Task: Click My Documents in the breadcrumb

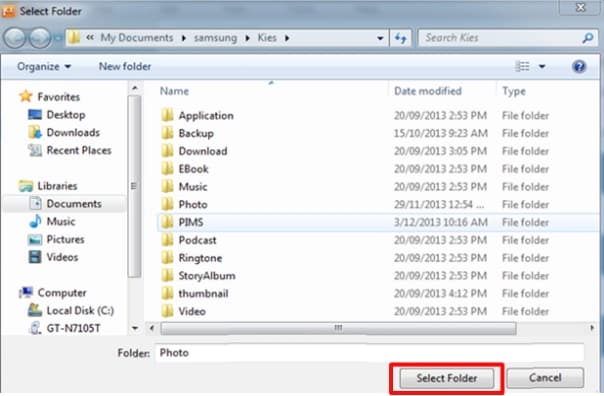Action: 137,38
